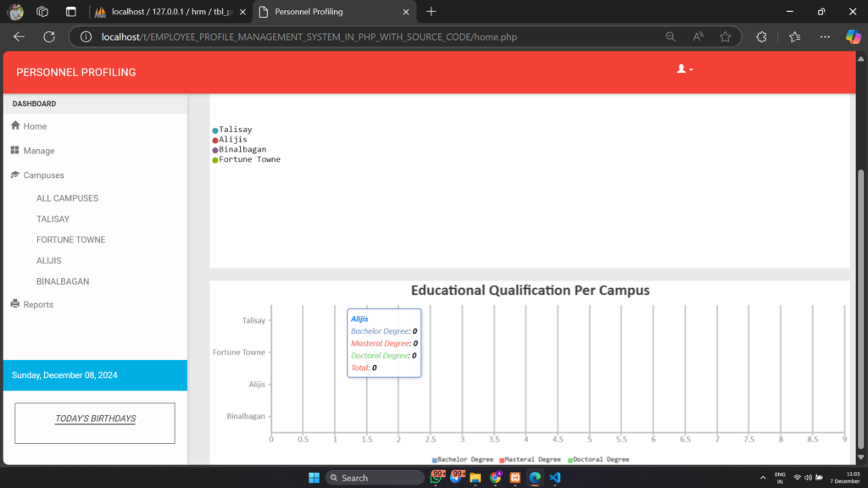Open browser profile avatar icon
The height and width of the screenshot is (488, 868).
15,12
